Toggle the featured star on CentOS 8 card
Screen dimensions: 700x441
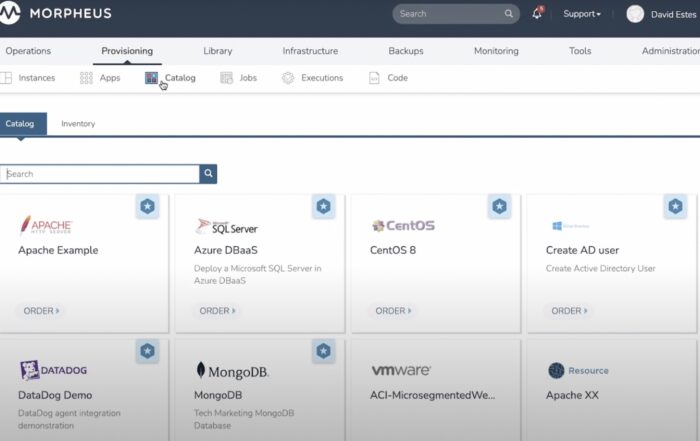(x=500, y=206)
